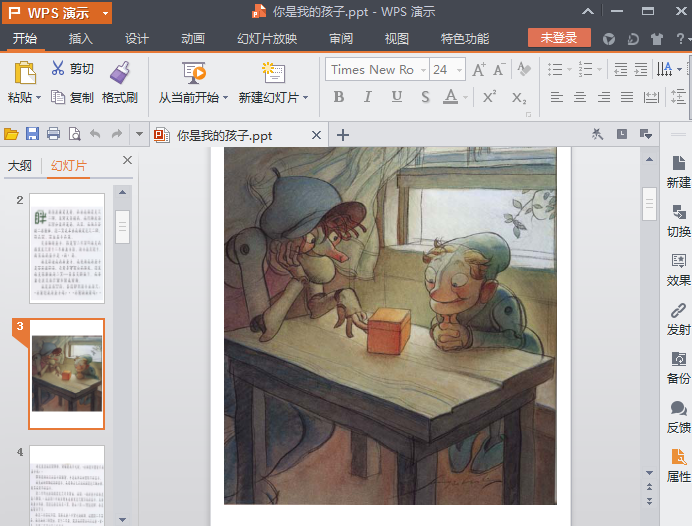Open print preview icon
This screenshot has width=692, height=526.
[x=75, y=134]
